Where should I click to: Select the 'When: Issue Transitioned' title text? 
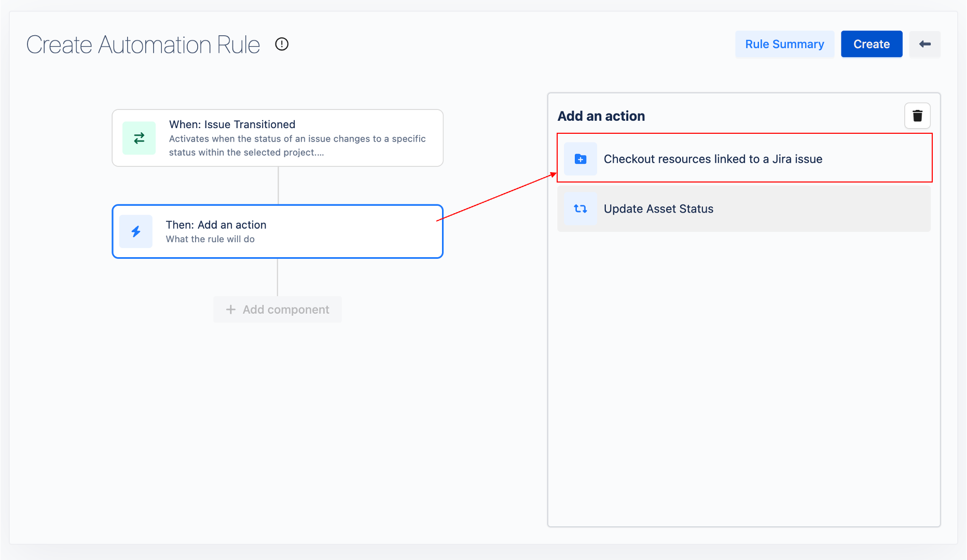(x=232, y=124)
